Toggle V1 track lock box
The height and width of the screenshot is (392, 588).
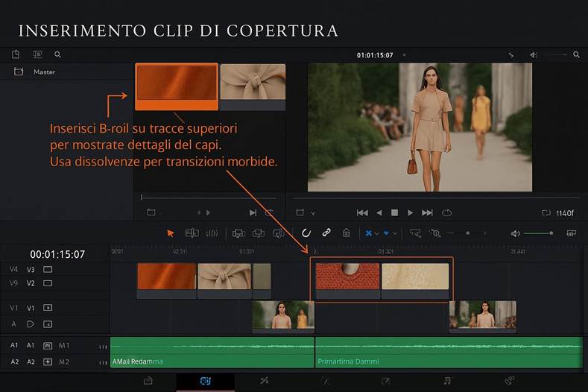pyautogui.click(x=48, y=308)
